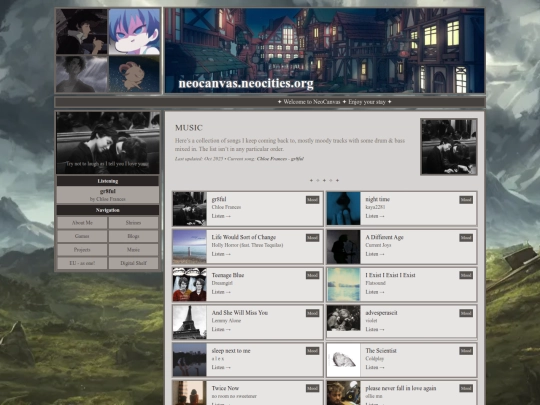This screenshot has height=405, width=540.
Task: Click the Chloe Frances - gr8ful current song link
Action: [x=280, y=159]
